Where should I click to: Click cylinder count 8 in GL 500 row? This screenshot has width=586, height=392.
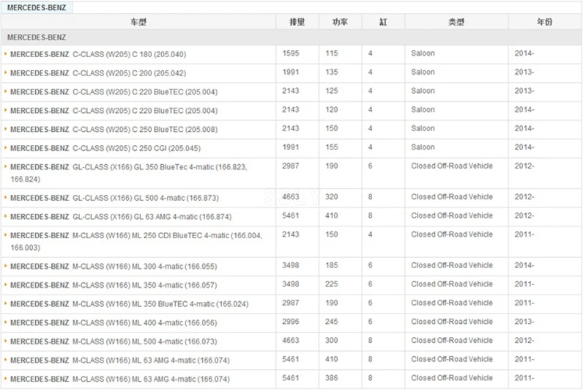370,197
